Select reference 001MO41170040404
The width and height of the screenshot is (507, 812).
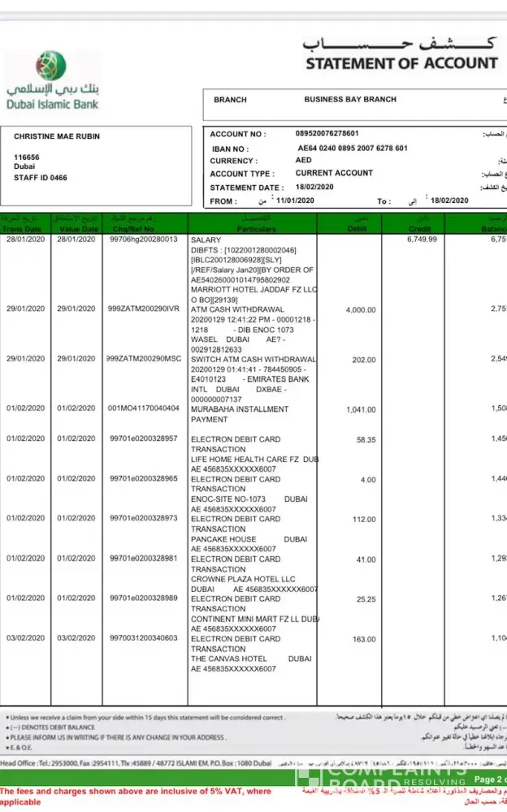tap(144, 408)
